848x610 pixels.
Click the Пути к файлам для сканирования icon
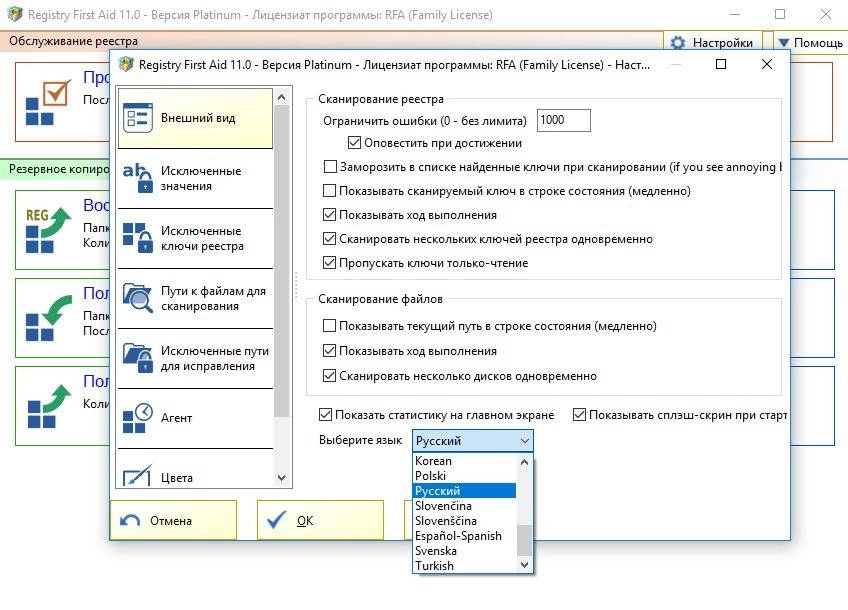138,298
